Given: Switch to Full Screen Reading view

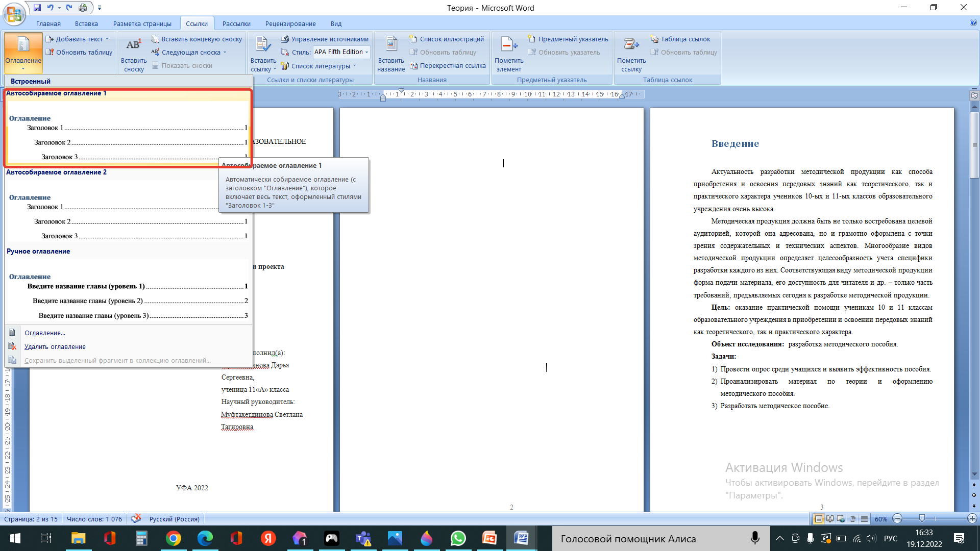Looking at the screenshot, I should (x=830, y=519).
